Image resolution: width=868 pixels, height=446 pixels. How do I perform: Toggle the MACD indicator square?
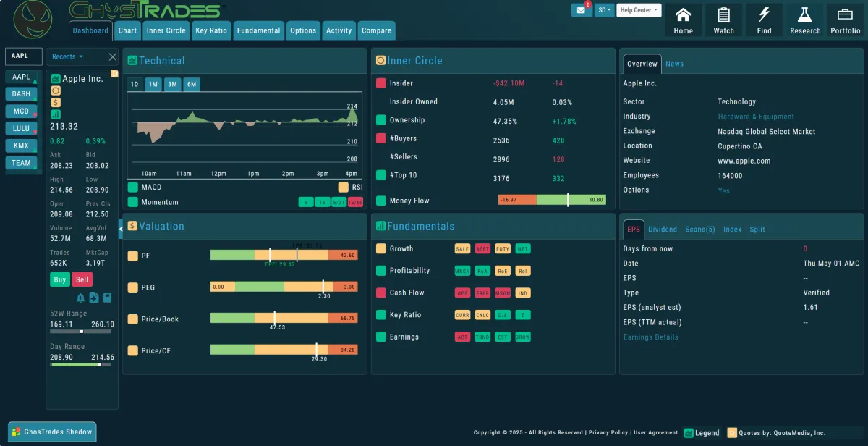tap(132, 188)
